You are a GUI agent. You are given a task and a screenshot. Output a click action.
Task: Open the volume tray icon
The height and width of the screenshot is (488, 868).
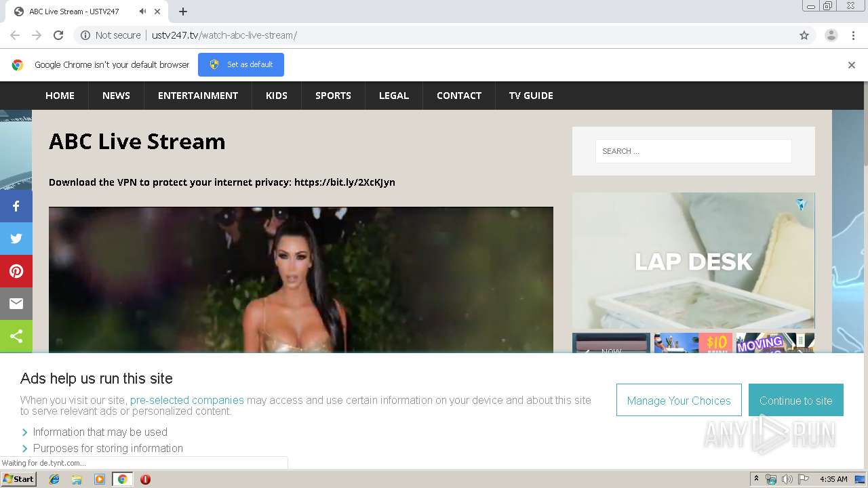[787, 479]
